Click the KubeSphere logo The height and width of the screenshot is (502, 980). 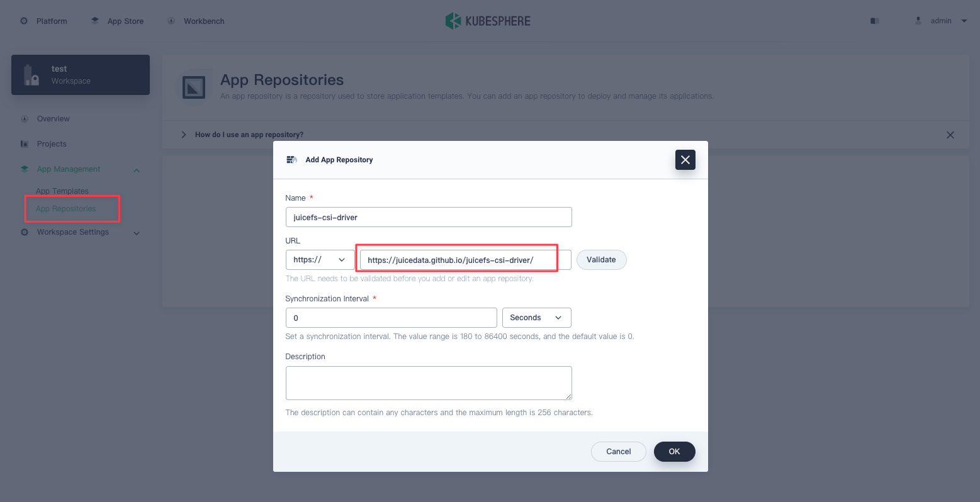488,21
